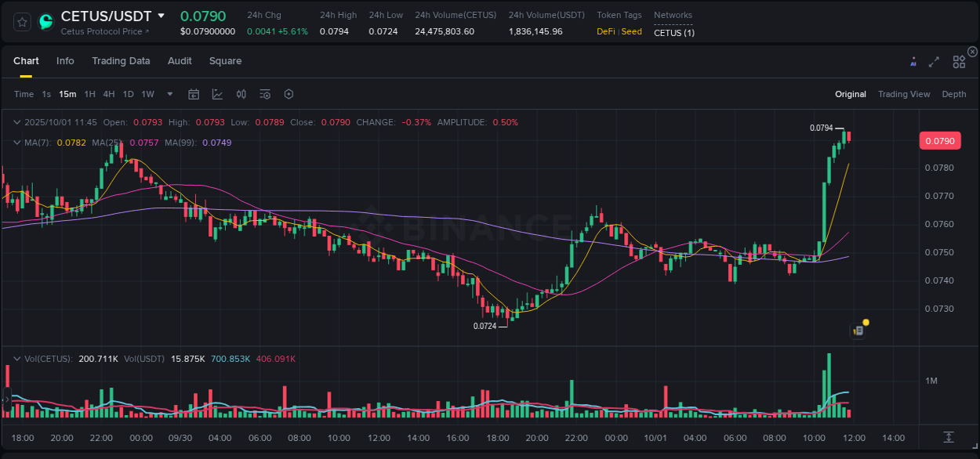
Task: Switch chart mode to Trading View
Action: pos(904,94)
